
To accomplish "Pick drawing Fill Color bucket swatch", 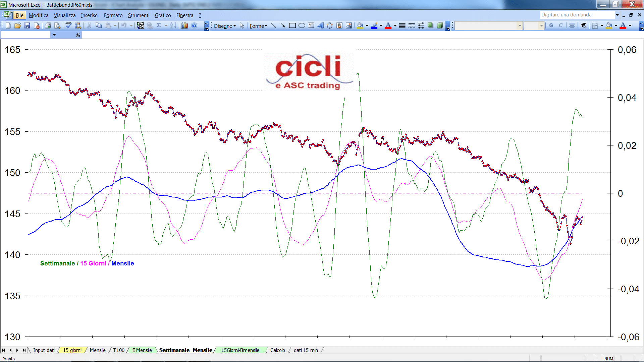I will [x=360, y=25].
